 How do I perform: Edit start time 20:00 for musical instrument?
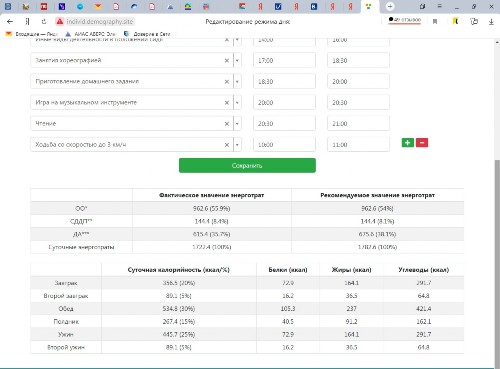click(284, 103)
